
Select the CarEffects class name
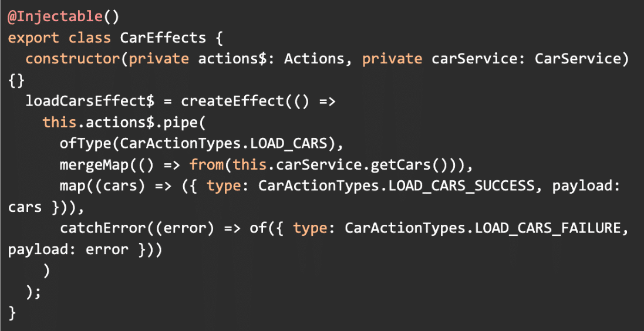(163, 38)
